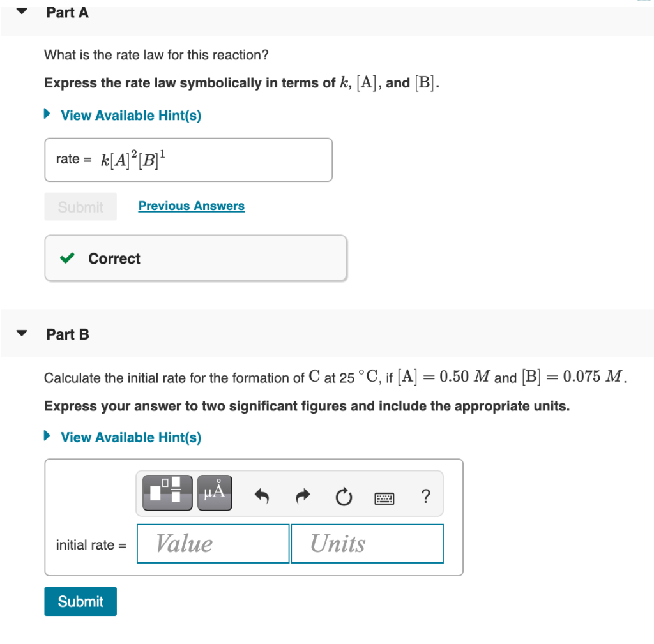Screen dimensions: 654x644
Task: Select the µÅ units insertion tool
Action: (x=214, y=492)
